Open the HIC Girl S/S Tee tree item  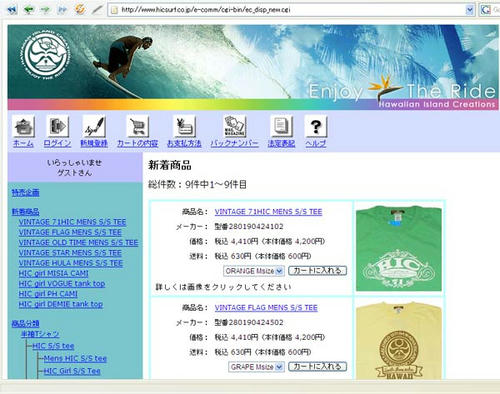(x=72, y=371)
